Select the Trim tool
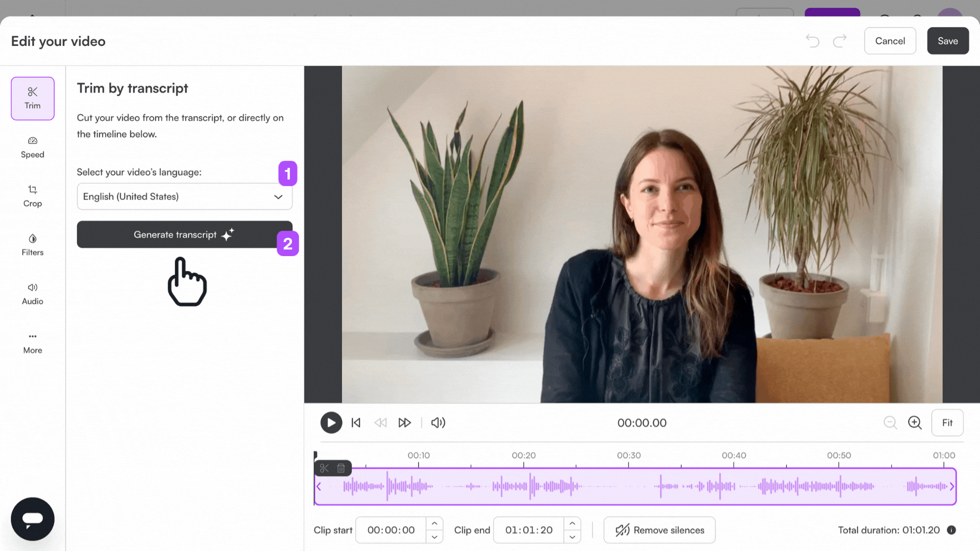The height and width of the screenshot is (551, 980). click(x=32, y=98)
